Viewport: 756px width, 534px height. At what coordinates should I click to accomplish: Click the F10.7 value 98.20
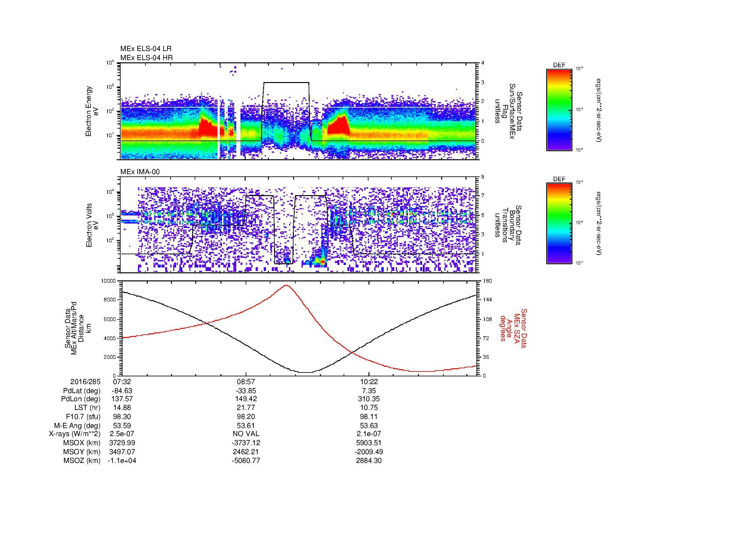tap(246, 417)
